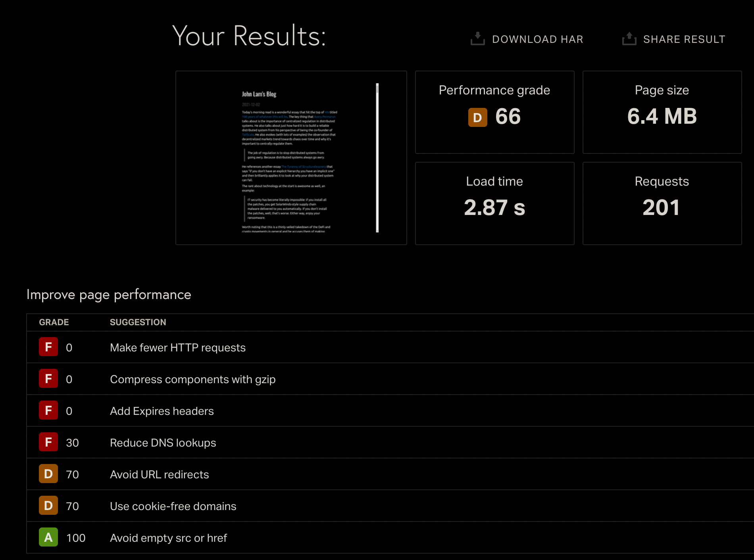Click the SUGGESTION column header
This screenshot has height=560, width=754.
(x=138, y=322)
